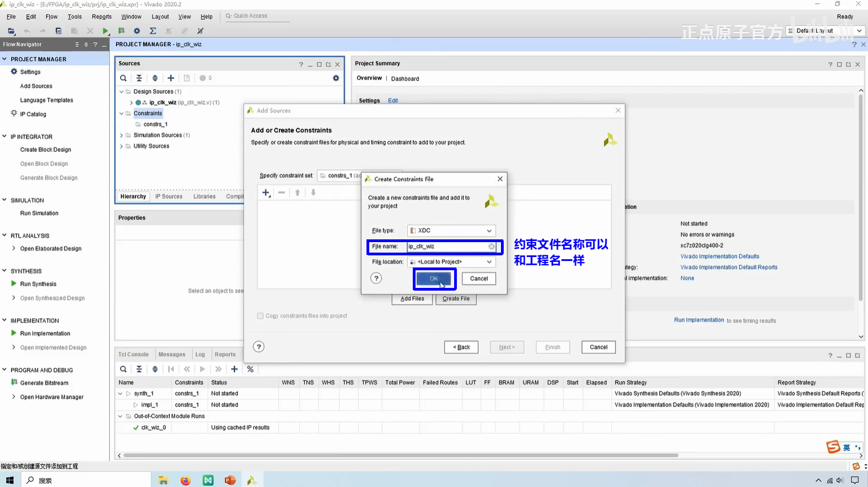This screenshot has width=868, height=487.
Task: Click OK in Create Constraints File dialog
Action: coord(434,279)
